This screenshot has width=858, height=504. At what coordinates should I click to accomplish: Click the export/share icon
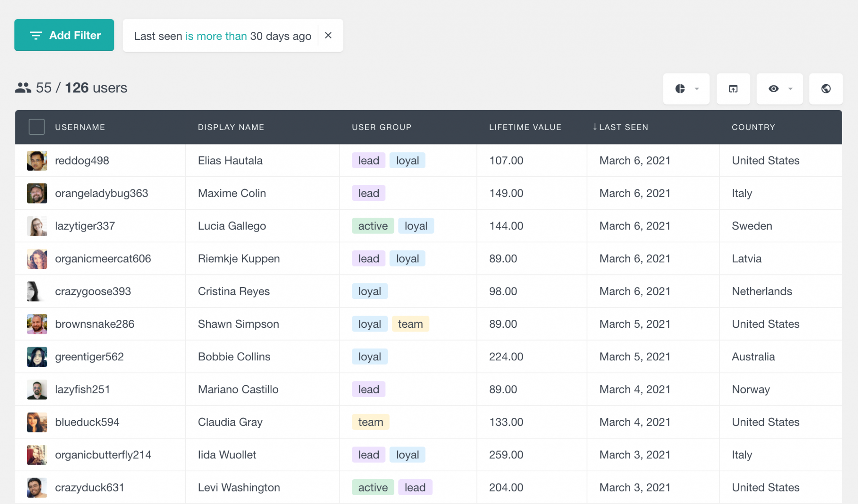(733, 89)
